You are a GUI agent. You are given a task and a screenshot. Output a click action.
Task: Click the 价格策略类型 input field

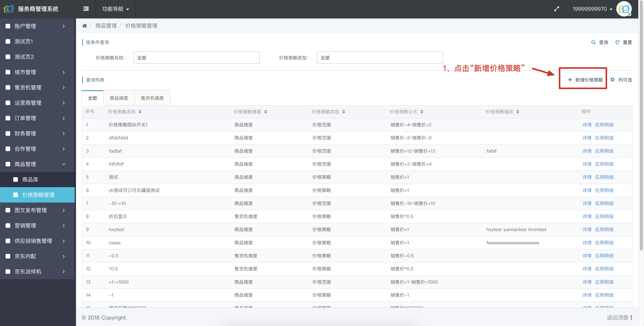[380, 58]
